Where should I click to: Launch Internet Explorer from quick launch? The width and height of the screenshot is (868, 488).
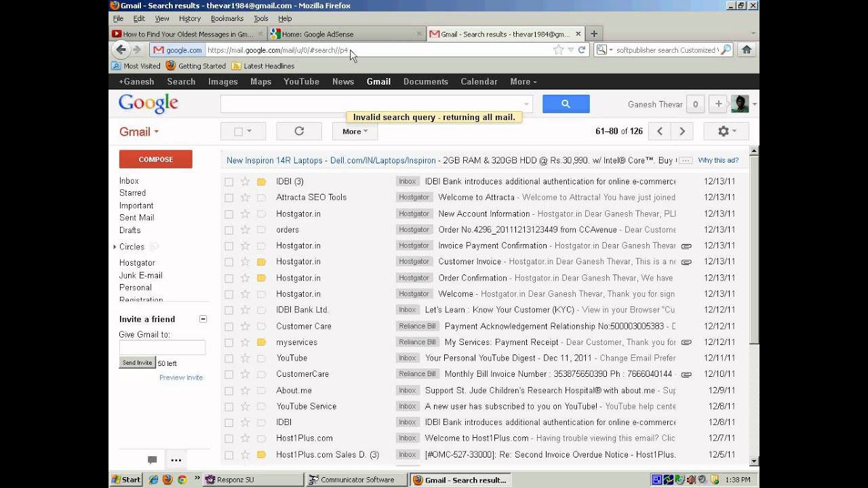click(x=153, y=480)
